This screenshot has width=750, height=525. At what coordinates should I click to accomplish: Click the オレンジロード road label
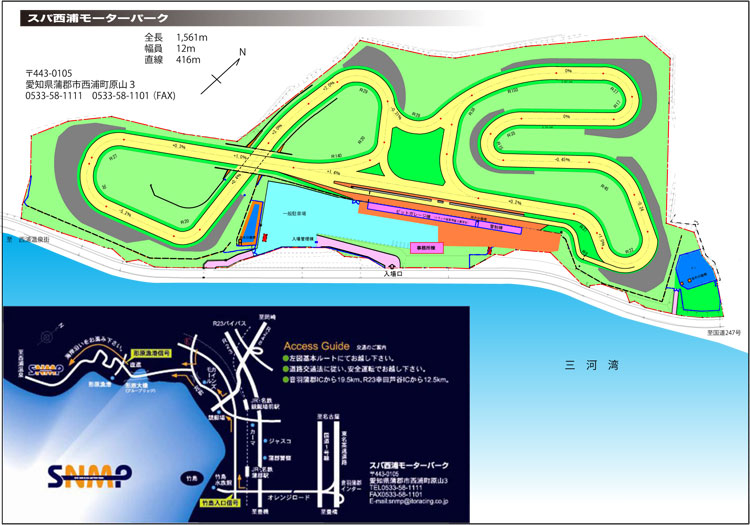pyautogui.click(x=288, y=498)
